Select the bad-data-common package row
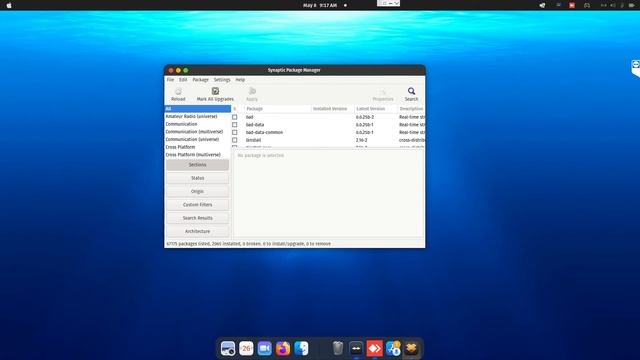Image resolution: width=640 pixels, height=360 pixels. (x=328, y=132)
